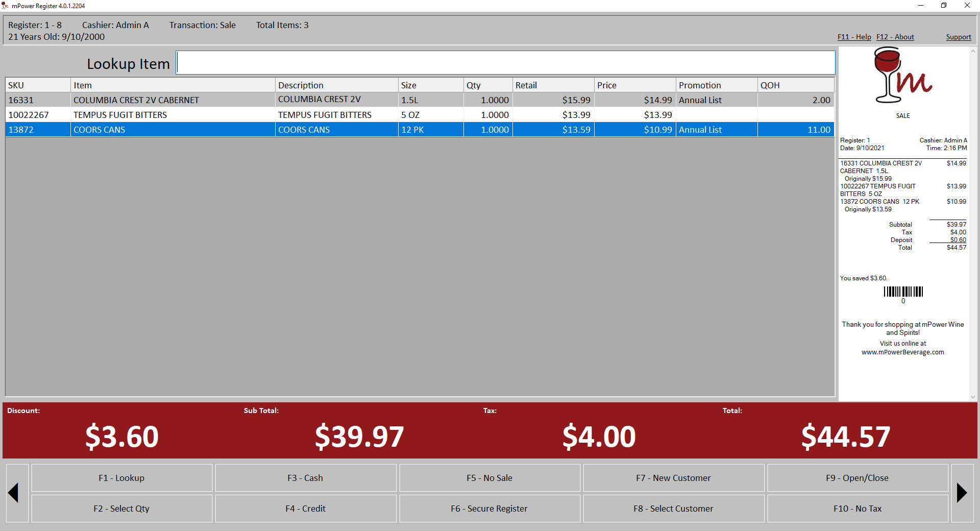Viewport: 980px width, 531px height.
Task: Click the '21 Years Old: 9/10/2000' text
Action: click(56, 37)
